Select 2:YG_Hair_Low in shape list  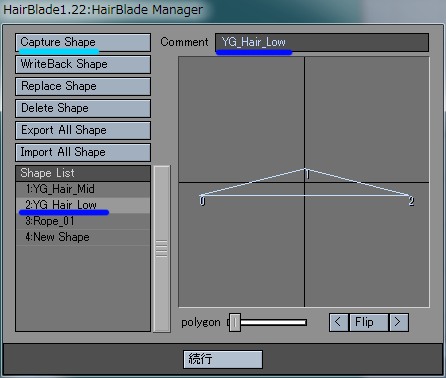83,205
